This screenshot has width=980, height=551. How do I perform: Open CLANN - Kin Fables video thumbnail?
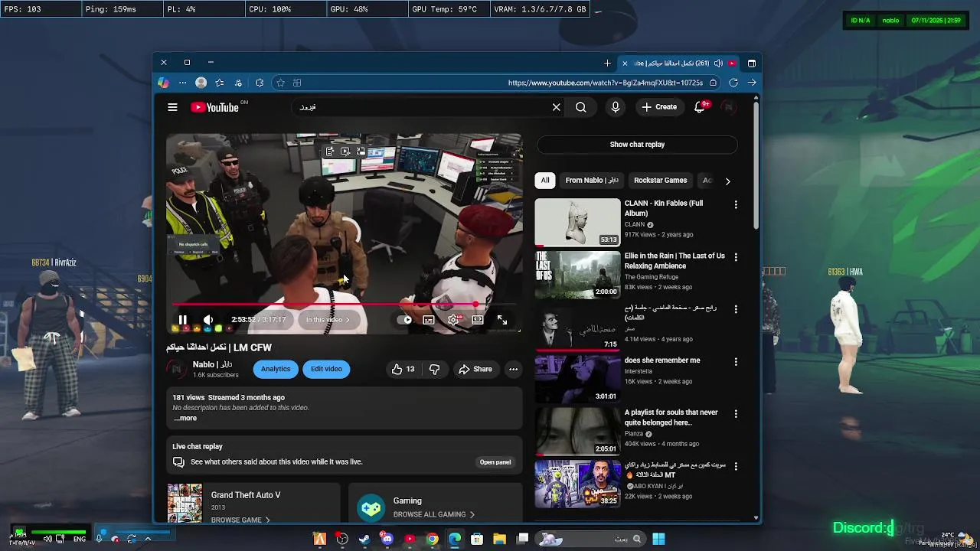(577, 222)
